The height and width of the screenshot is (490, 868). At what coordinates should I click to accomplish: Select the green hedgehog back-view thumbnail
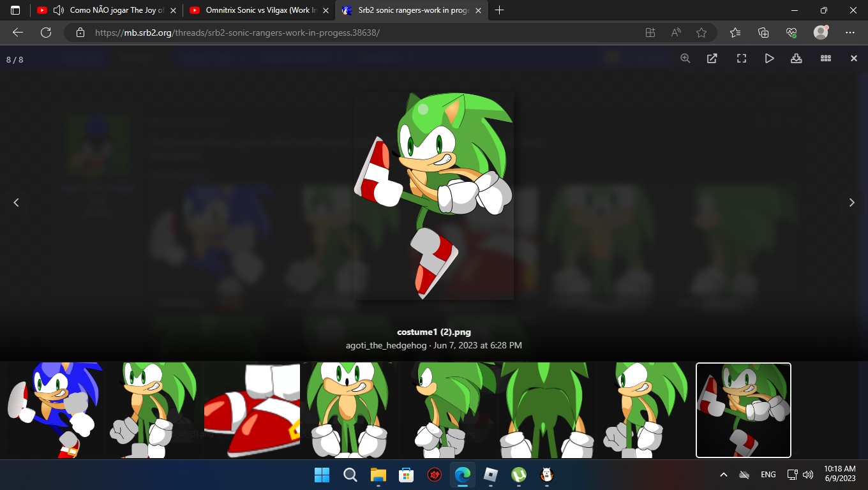tap(547, 410)
